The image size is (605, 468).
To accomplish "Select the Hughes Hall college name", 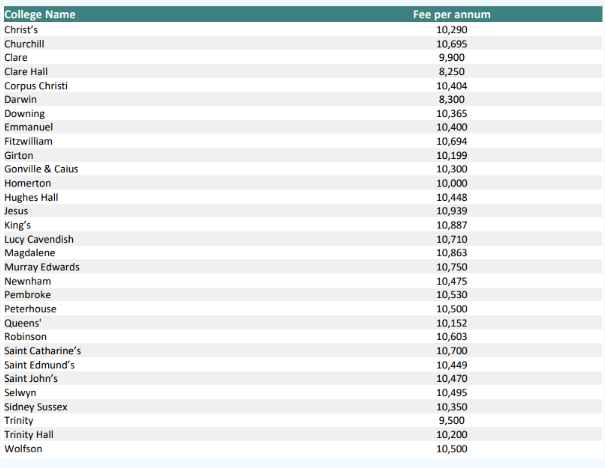I will point(31,197).
